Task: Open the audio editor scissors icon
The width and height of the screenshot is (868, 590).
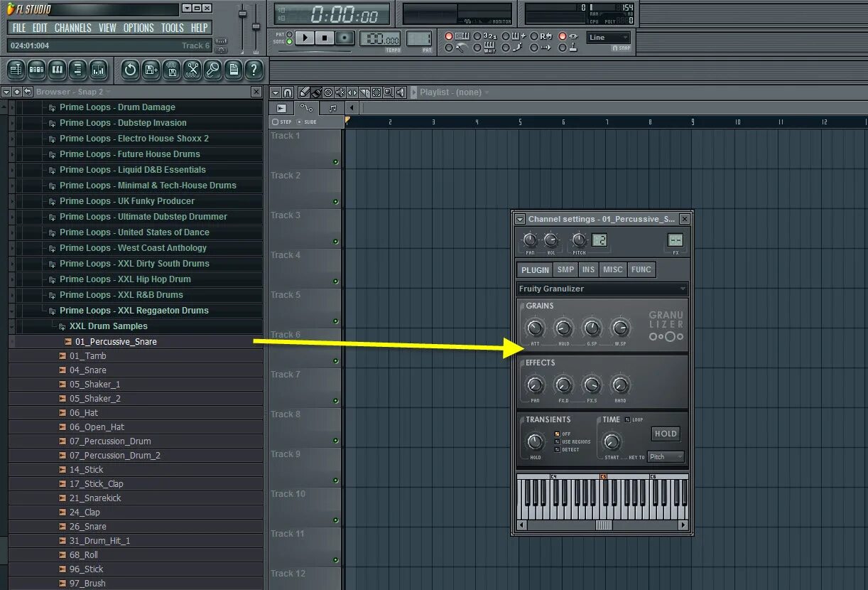Action: (x=192, y=70)
